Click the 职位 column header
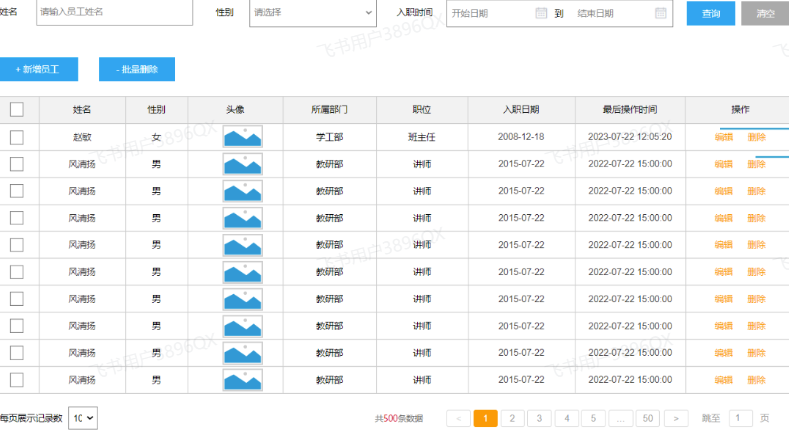Viewport: 789px width, 432px height. [422, 110]
